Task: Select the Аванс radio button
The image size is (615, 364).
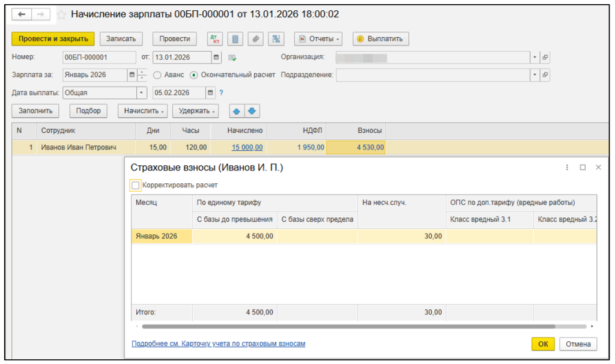Action: click(157, 75)
